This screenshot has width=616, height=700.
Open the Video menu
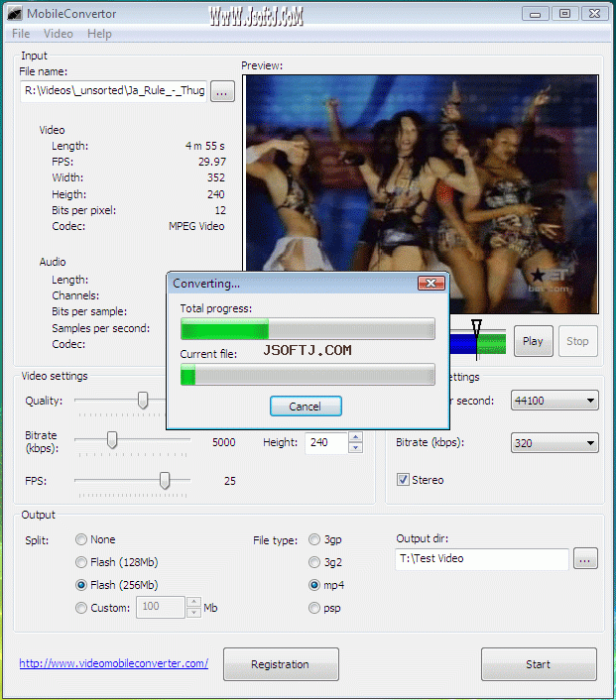pos(59,34)
